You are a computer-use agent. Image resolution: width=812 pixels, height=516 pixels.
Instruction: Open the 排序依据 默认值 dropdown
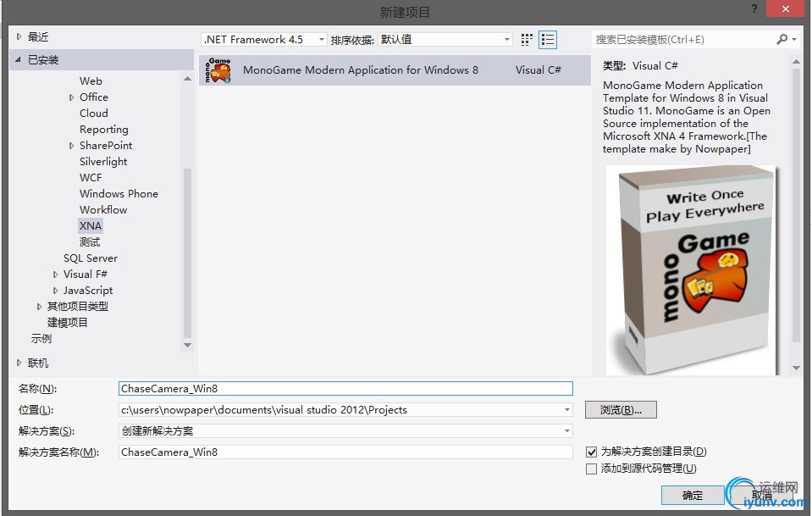point(445,39)
